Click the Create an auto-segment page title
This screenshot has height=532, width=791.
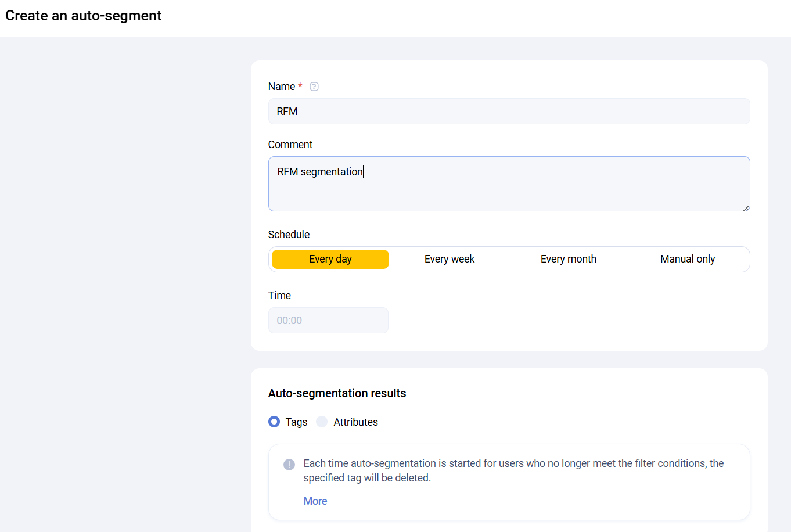pos(84,16)
